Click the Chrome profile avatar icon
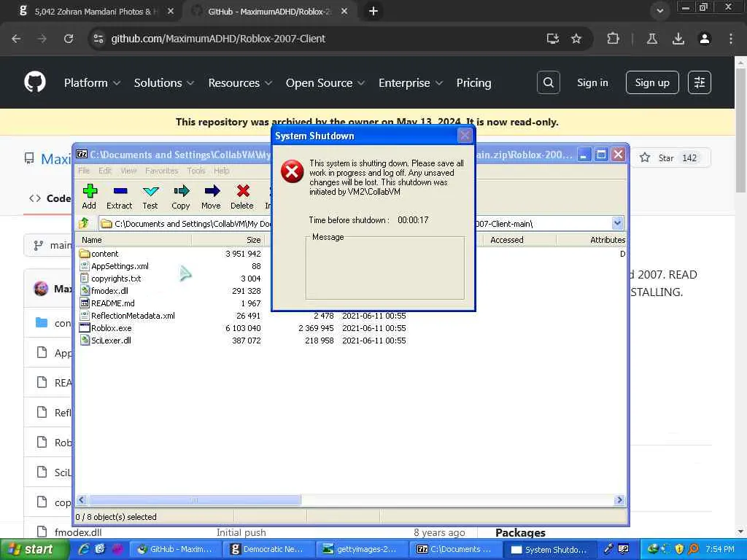 (x=705, y=39)
